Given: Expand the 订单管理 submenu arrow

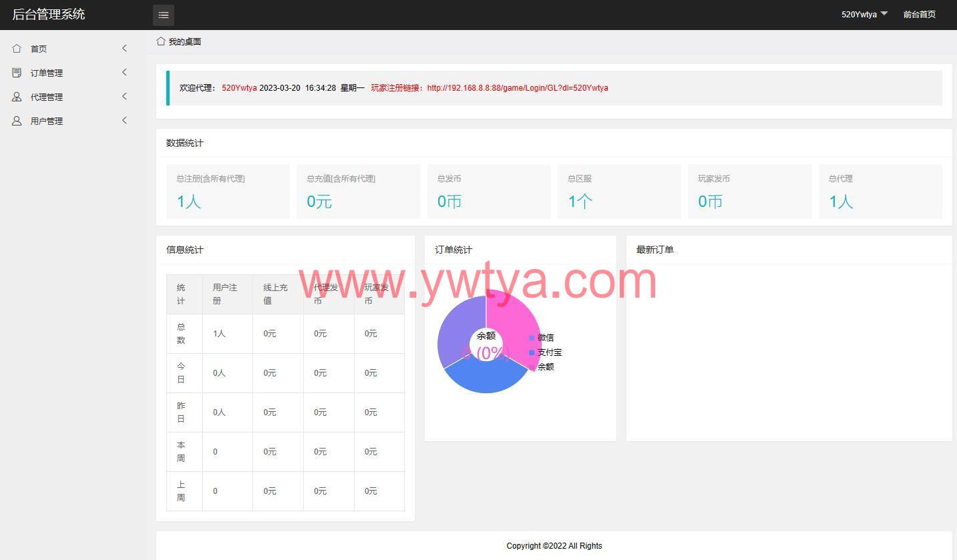Looking at the screenshot, I should [124, 72].
